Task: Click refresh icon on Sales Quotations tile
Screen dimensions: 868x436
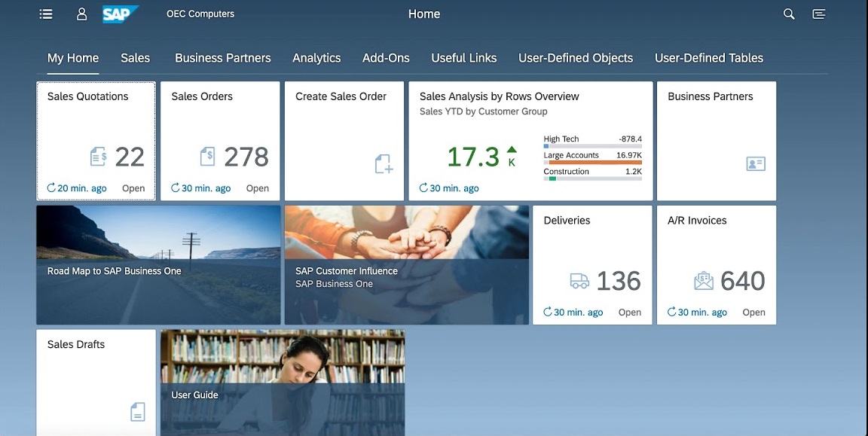Action: (x=51, y=188)
